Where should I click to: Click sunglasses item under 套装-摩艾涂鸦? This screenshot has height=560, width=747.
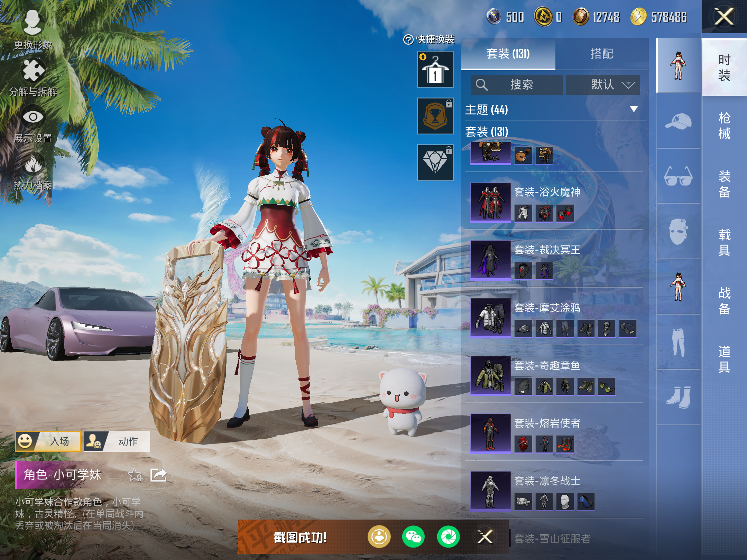click(x=628, y=328)
